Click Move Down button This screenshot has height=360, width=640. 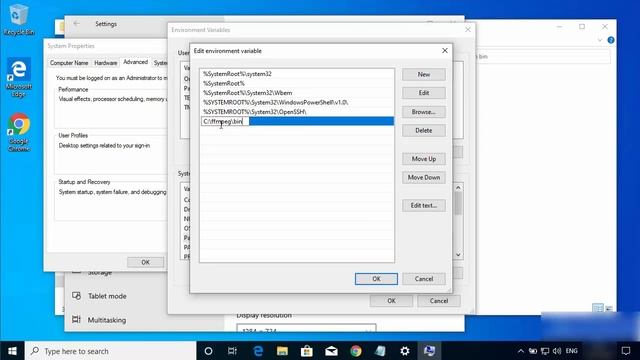click(424, 178)
